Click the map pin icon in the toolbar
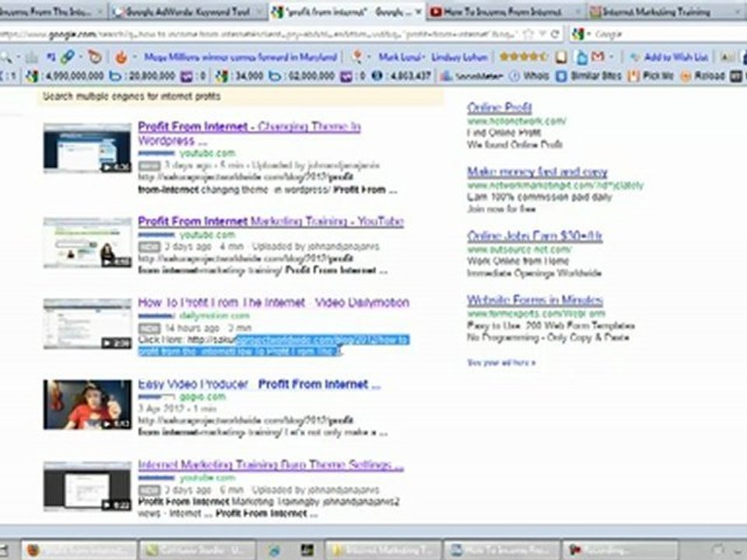This screenshot has height=560, width=747. [x=357, y=57]
